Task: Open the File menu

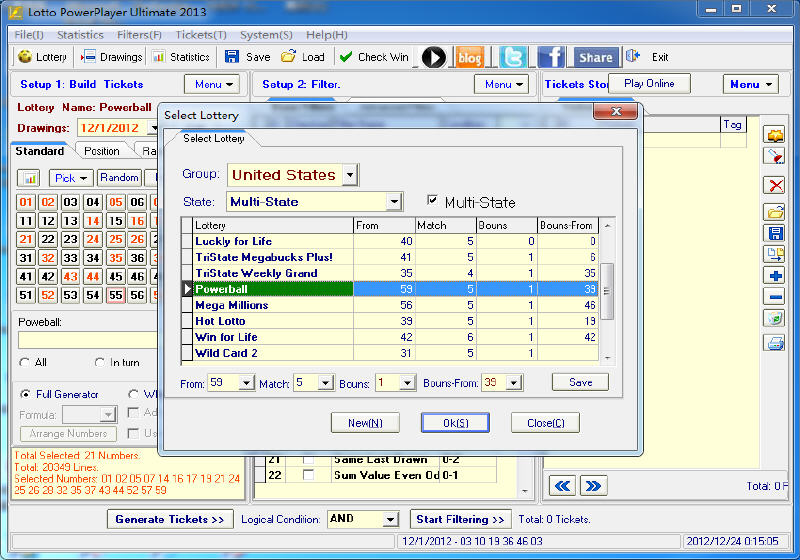Action: 29,35
